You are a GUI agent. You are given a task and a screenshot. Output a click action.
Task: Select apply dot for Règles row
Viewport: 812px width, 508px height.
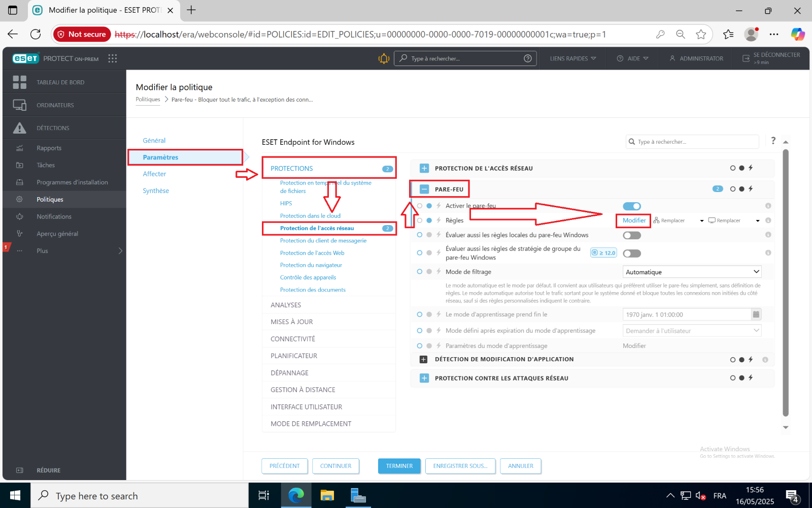click(429, 220)
